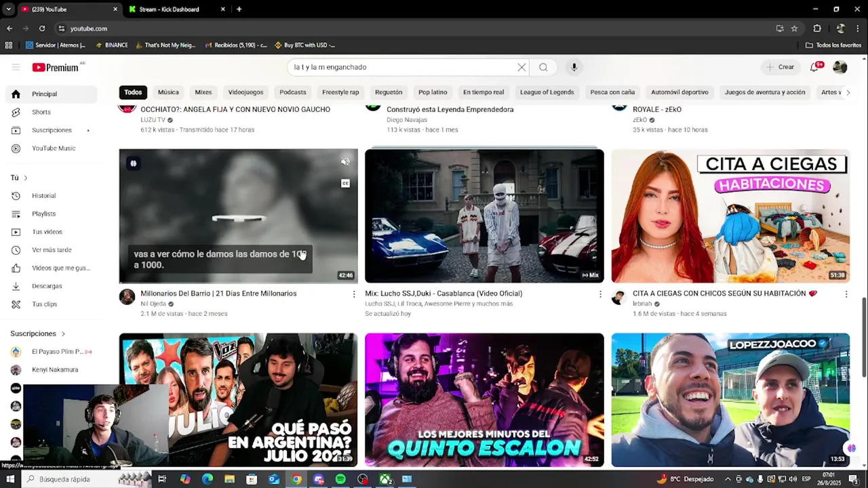Unmute the preview of Millonarios Del Barrio
The image size is (868, 488).
click(x=345, y=161)
